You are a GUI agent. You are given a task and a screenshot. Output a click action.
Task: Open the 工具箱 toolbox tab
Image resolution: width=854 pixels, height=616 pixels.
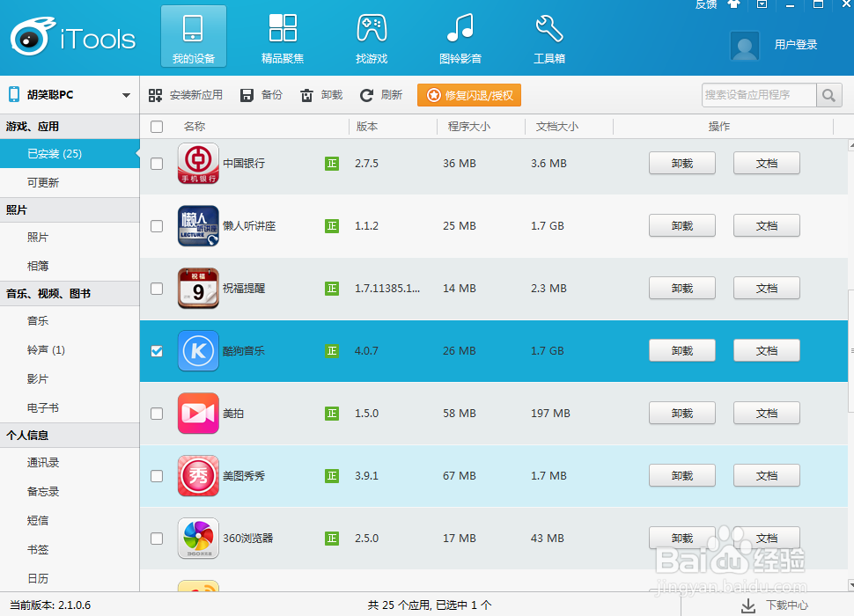549,36
